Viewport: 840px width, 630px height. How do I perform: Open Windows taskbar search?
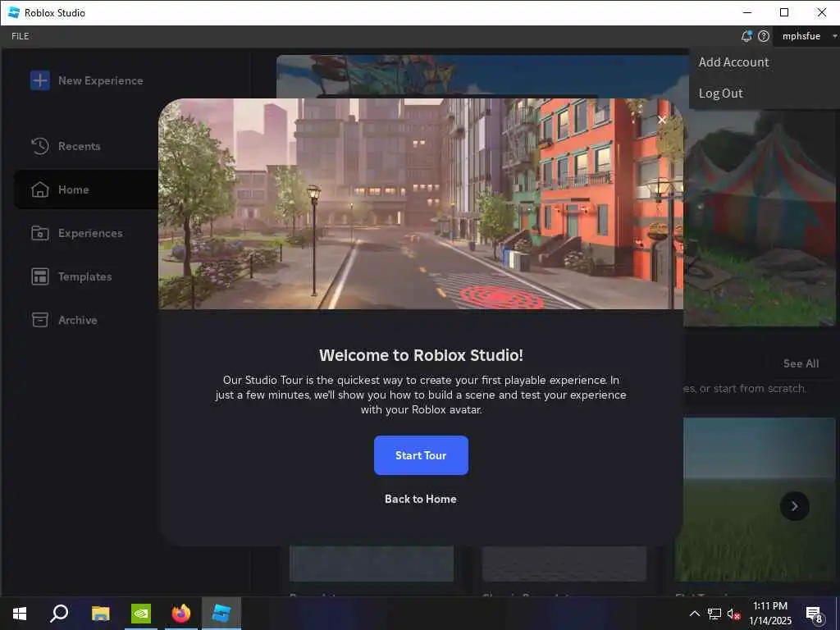(x=59, y=614)
